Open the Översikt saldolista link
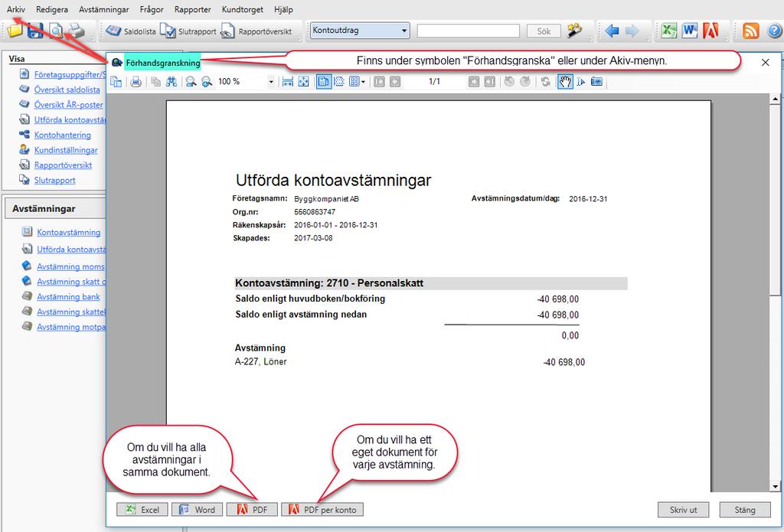 pyautogui.click(x=67, y=90)
